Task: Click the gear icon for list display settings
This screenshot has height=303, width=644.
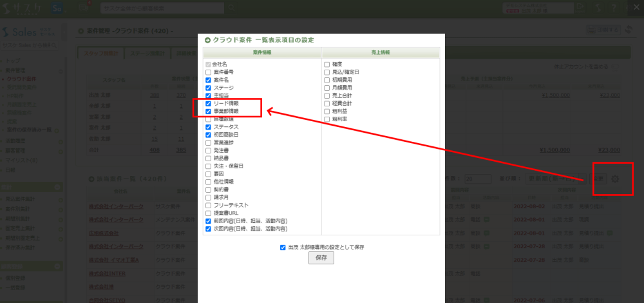Action: click(614, 178)
